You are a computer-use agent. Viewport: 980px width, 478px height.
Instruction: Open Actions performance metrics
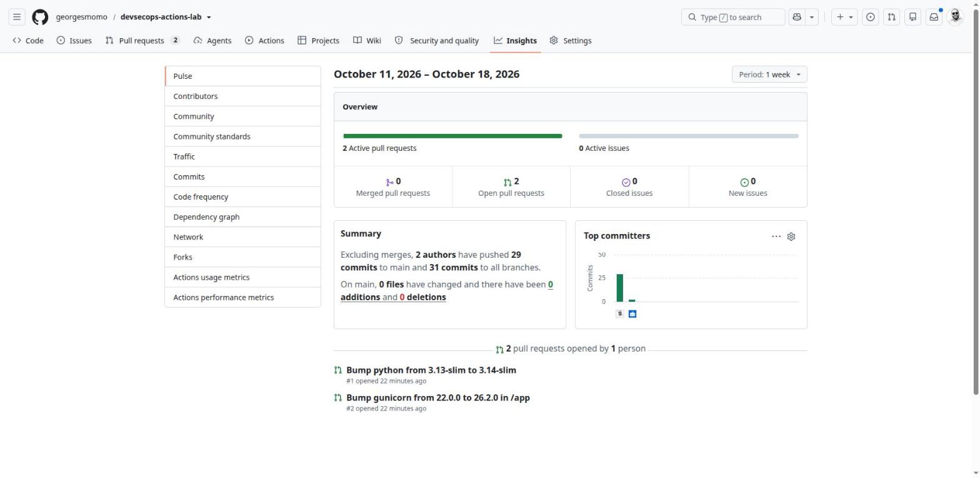point(242,297)
